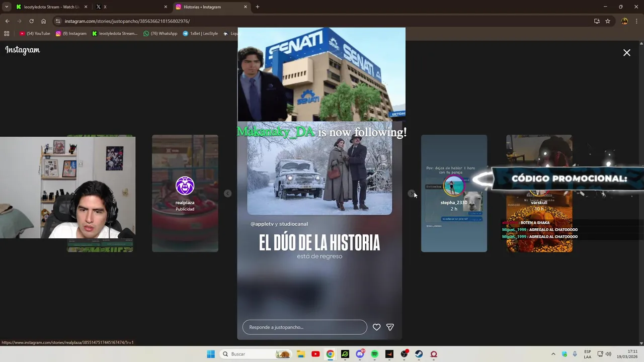Open a new browser tab
Screen dimensions: 644x362
pyautogui.click(x=258, y=7)
